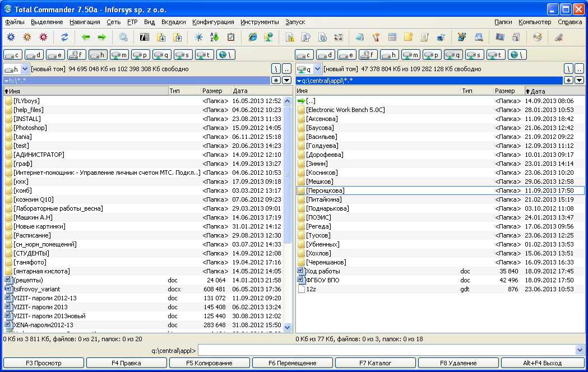Switch left panel to network drive q
Screen dimensions: 588x372
163,55
